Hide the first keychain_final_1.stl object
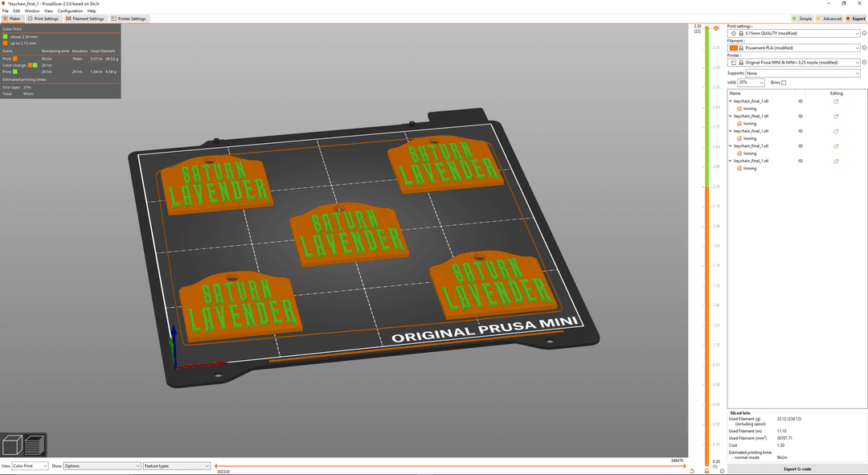Screen dimensions: 868x475 (x=801, y=100)
